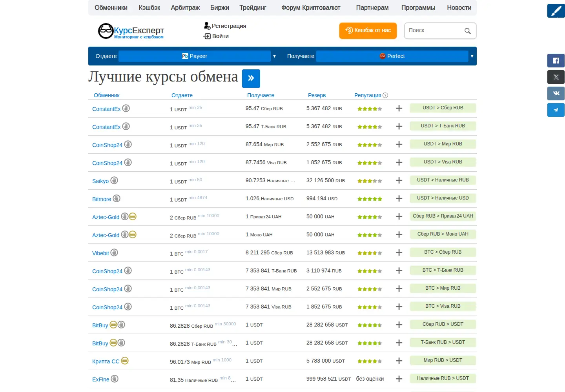Click the VK share icon
Viewport: 565px width, 392px height.
pos(556,93)
